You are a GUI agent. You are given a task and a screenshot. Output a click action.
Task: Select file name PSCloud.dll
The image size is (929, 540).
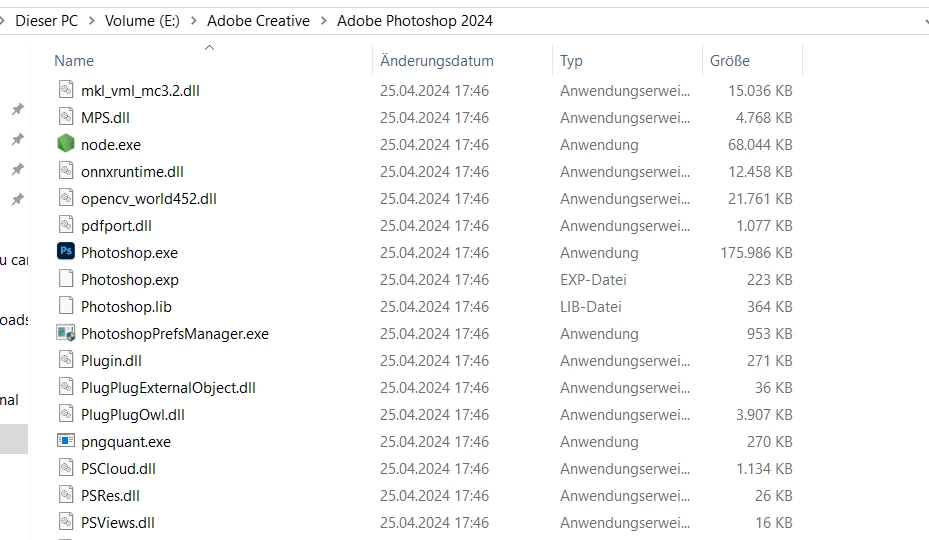118,469
